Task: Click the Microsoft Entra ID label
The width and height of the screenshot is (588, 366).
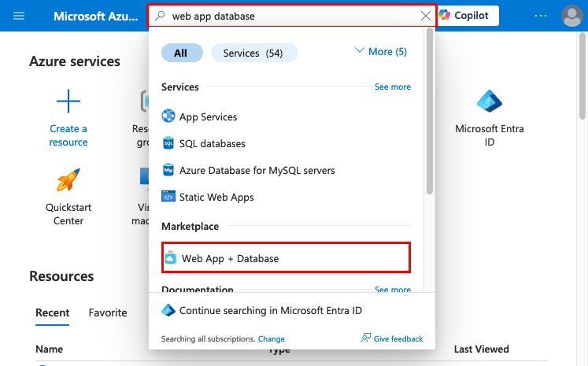Action: (490, 135)
